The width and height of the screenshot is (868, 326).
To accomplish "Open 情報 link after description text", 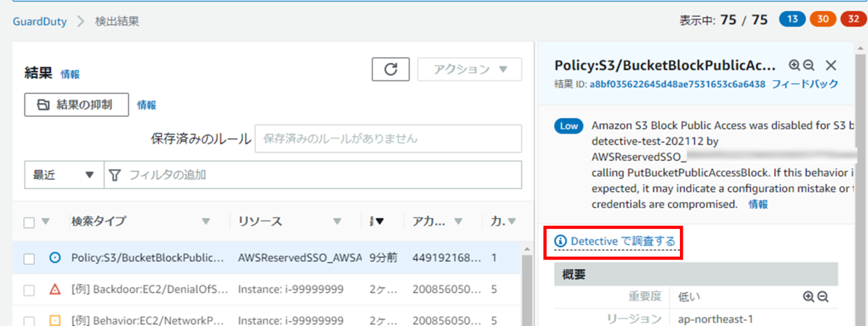I will [x=758, y=205].
